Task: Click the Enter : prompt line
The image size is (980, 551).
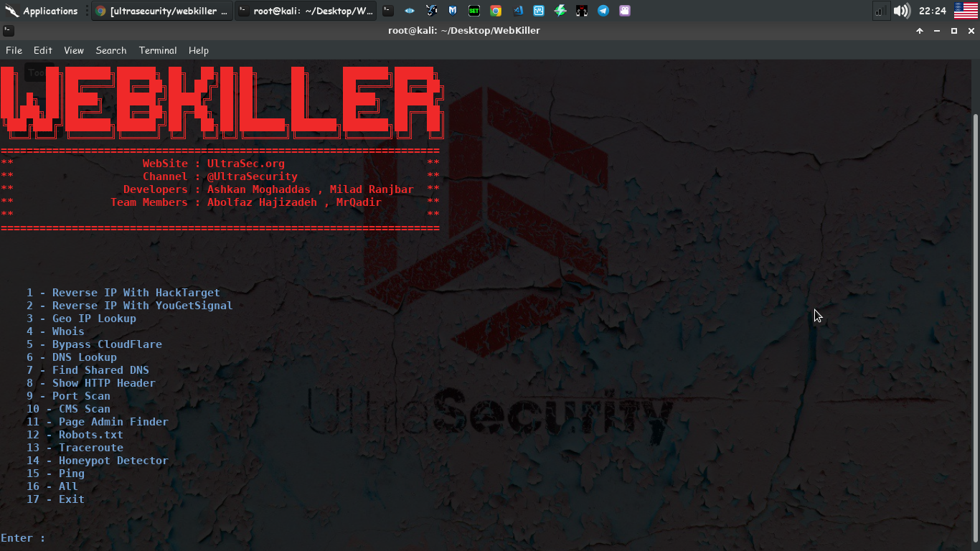Action: click(23, 538)
